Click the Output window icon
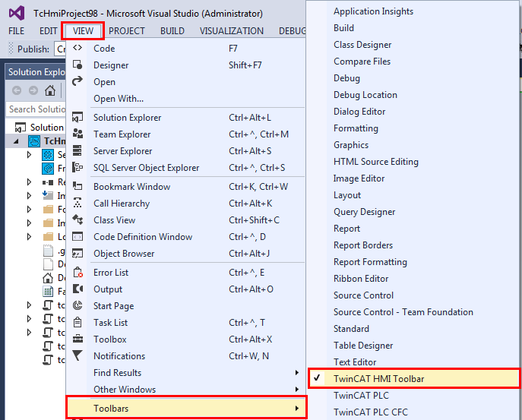The width and height of the screenshot is (522, 420). pos(78,289)
